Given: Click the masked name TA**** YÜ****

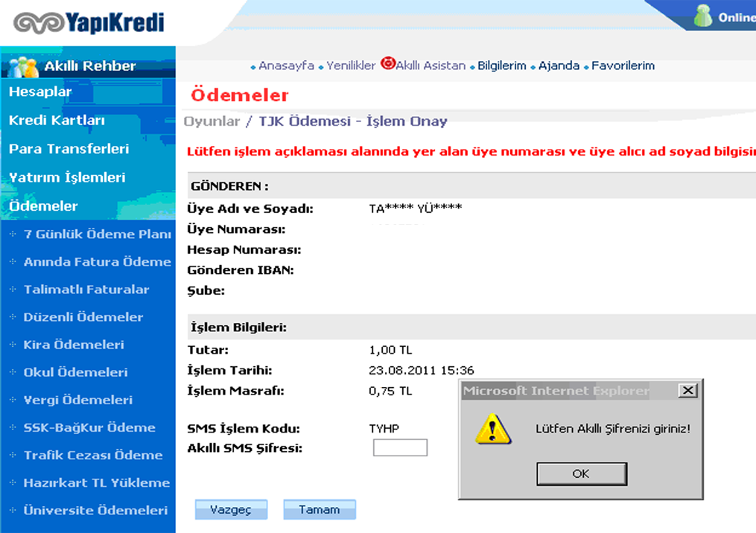Looking at the screenshot, I should (x=416, y=208).
